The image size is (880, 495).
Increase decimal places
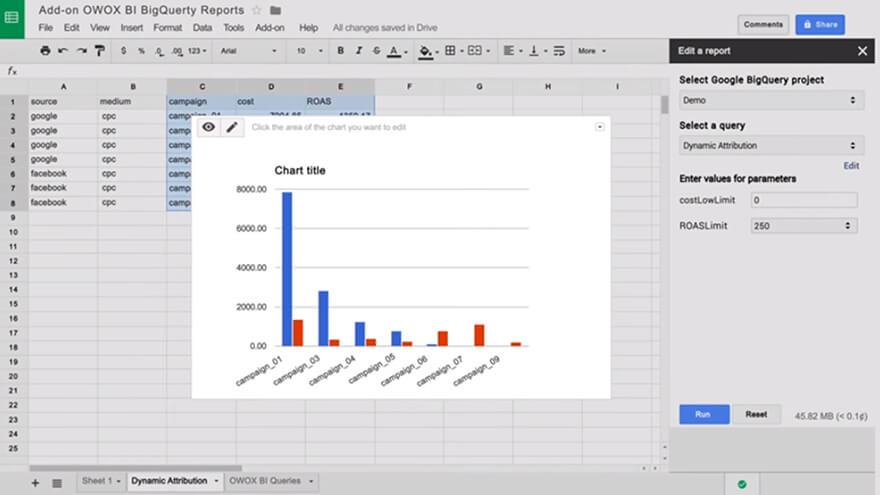click(177, 51)
